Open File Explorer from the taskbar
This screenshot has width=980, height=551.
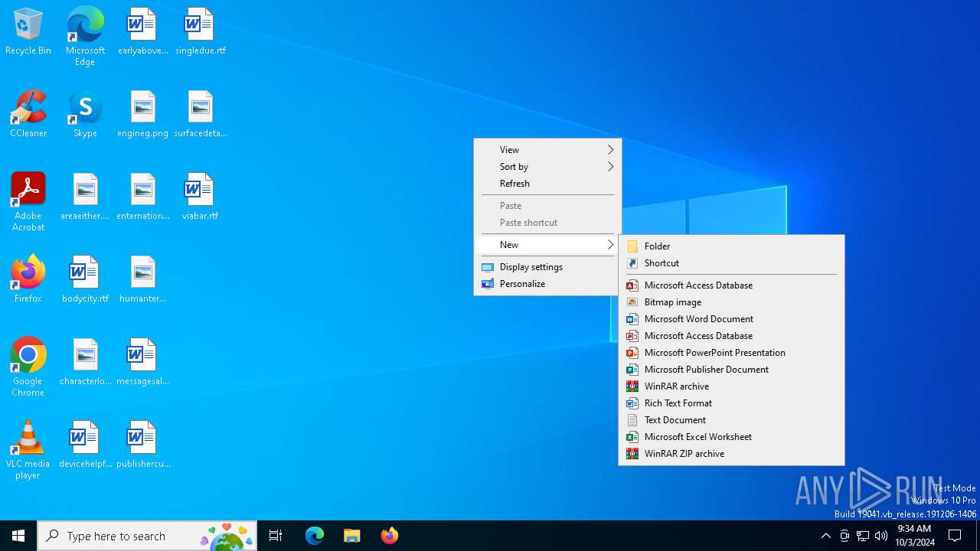(352, 536)
